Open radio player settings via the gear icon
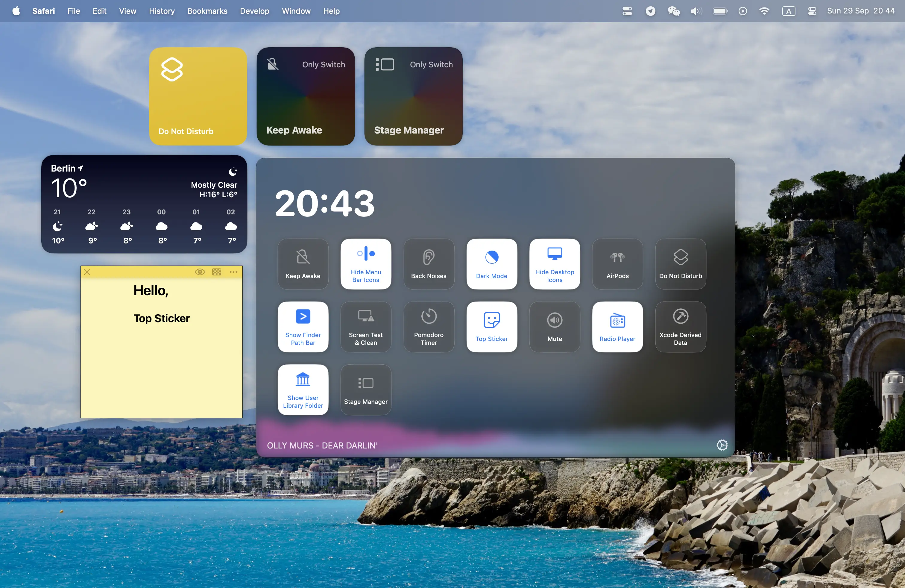Viewport: 905px width, 588px height. tap(722, 445)
